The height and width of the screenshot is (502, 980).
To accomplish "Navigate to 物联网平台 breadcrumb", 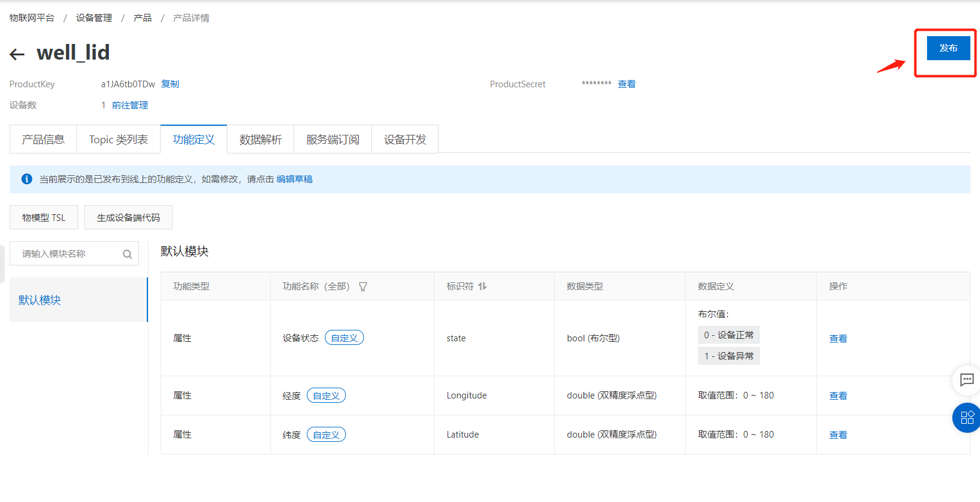I will pyautogui.click(x=32, y=18).
